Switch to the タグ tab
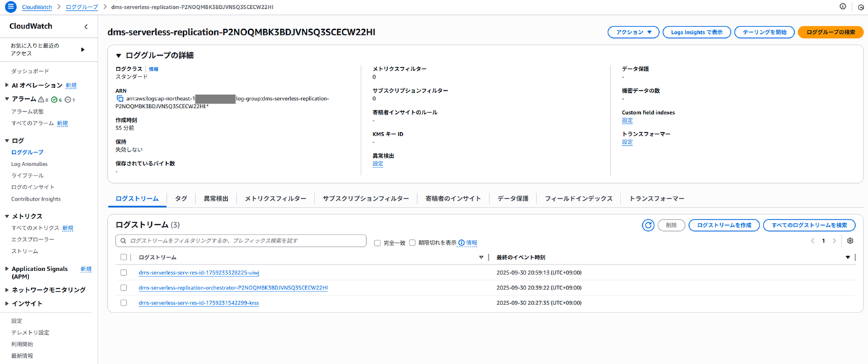 click(x=181, y=199)
